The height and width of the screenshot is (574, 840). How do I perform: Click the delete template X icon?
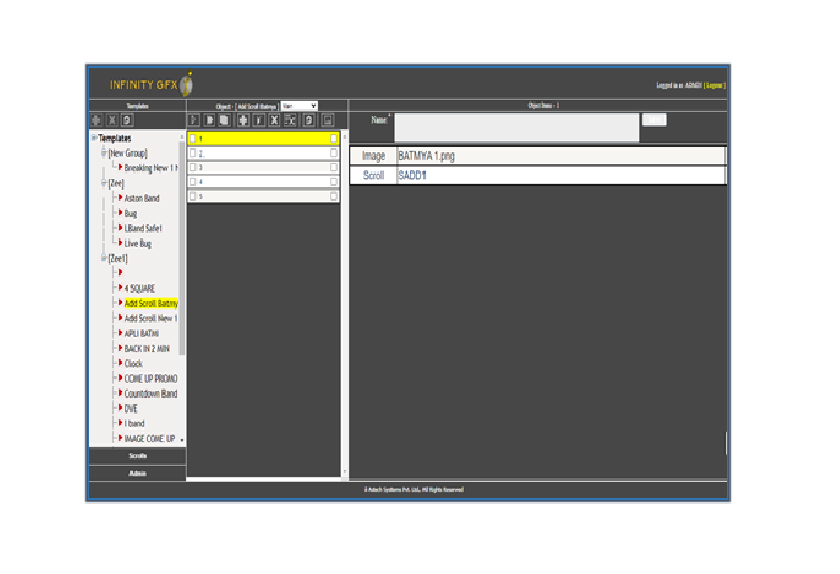pos(112,120)
